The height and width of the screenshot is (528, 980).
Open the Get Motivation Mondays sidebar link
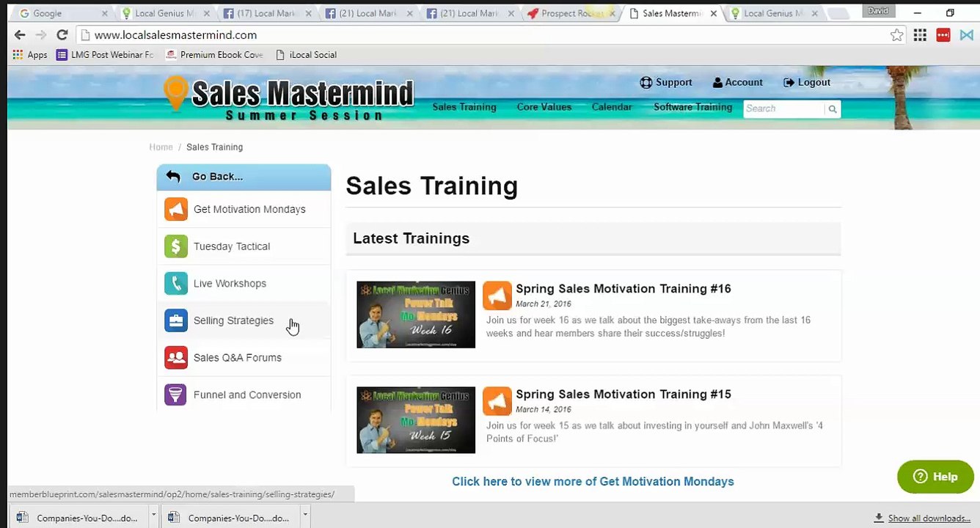tap(249, 210)
